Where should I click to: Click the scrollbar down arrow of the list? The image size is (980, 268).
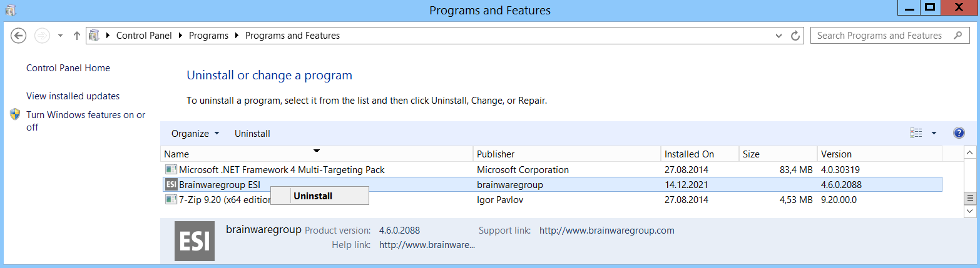(x=971, y=212)
